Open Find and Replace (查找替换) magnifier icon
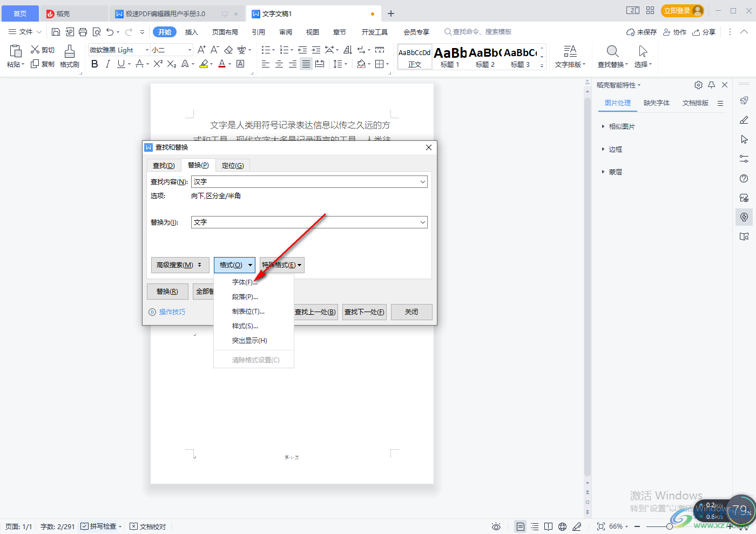The width and height of the screenshot is (756, 534). 612,51
